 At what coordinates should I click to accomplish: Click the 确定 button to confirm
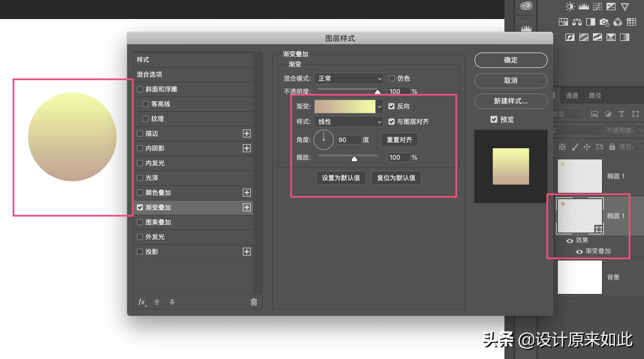point(511,60)
